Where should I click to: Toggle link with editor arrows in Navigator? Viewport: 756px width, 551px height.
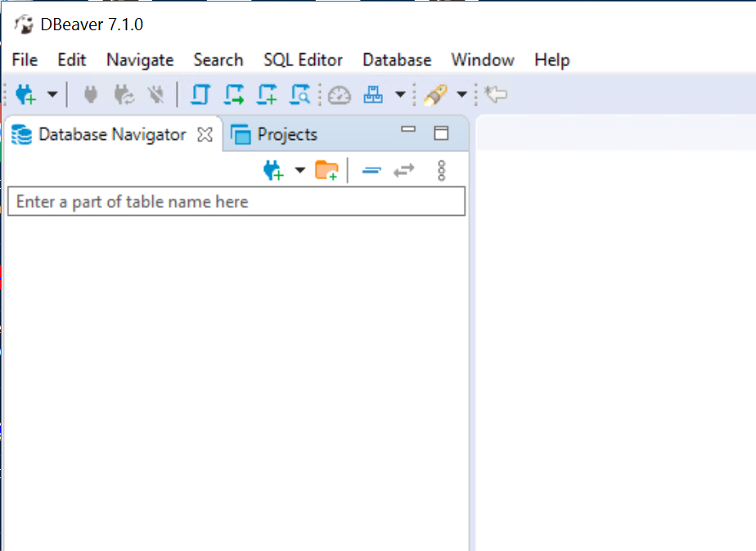(x=404, y=170)
